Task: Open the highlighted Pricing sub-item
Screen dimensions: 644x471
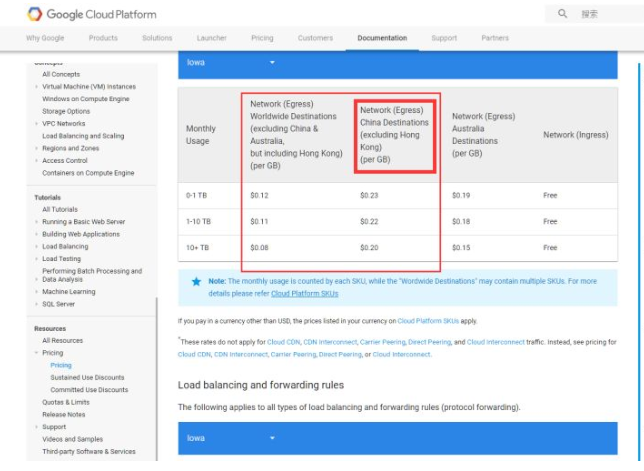Action: 61,365
